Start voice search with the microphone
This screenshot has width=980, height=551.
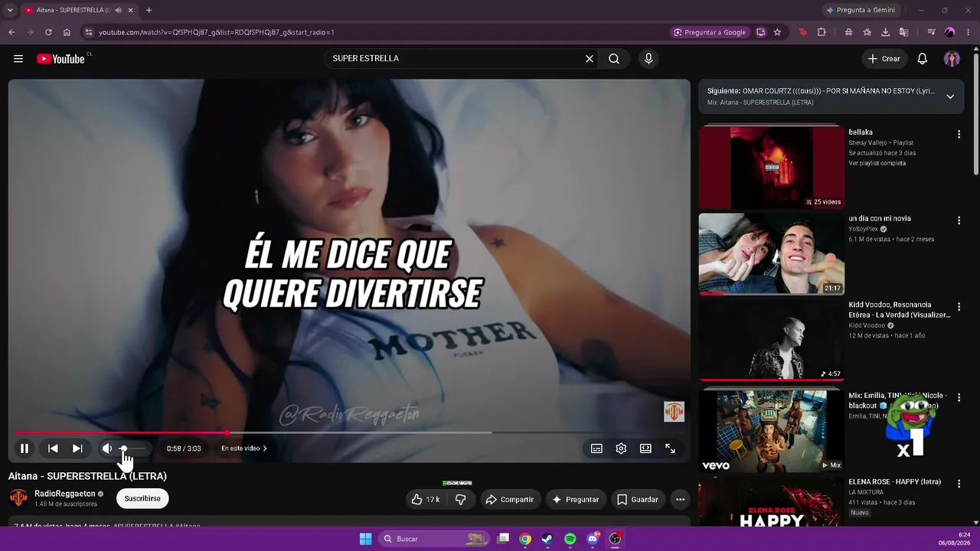(x=648, y=59)
